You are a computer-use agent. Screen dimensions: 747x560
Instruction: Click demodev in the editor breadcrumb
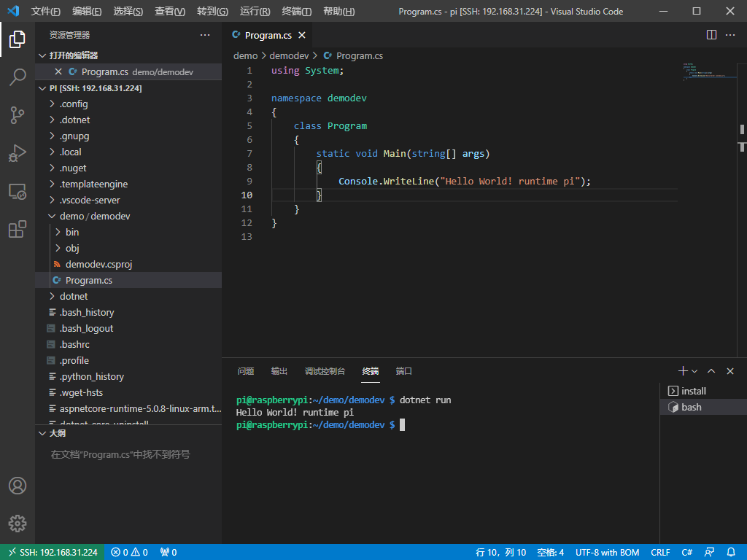coord(289,55)
